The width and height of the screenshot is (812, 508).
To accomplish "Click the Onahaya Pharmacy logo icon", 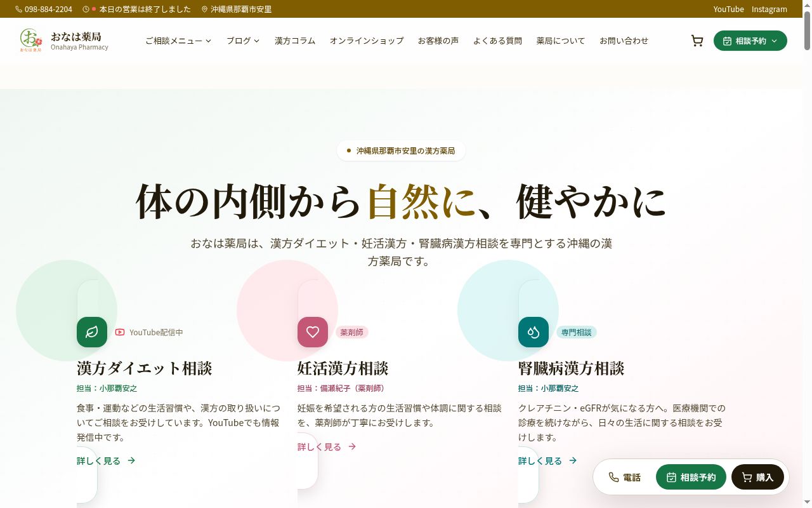I will pyautogui.click(x=31, y=41).
